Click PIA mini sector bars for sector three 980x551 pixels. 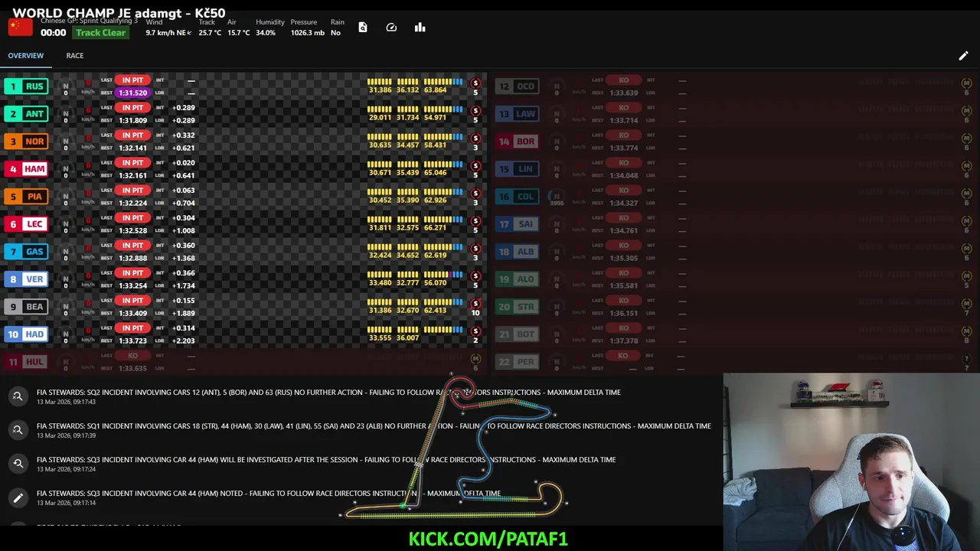coord(443,192)
